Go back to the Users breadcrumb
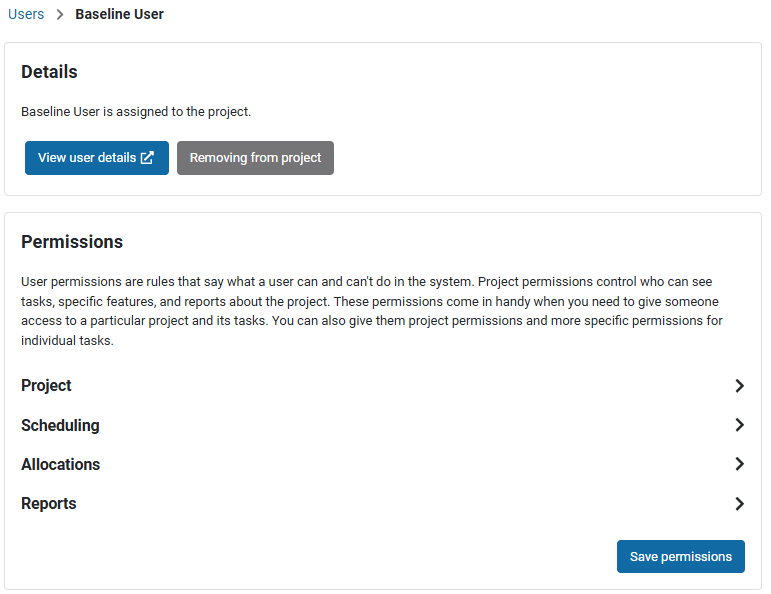 point(26,15)
